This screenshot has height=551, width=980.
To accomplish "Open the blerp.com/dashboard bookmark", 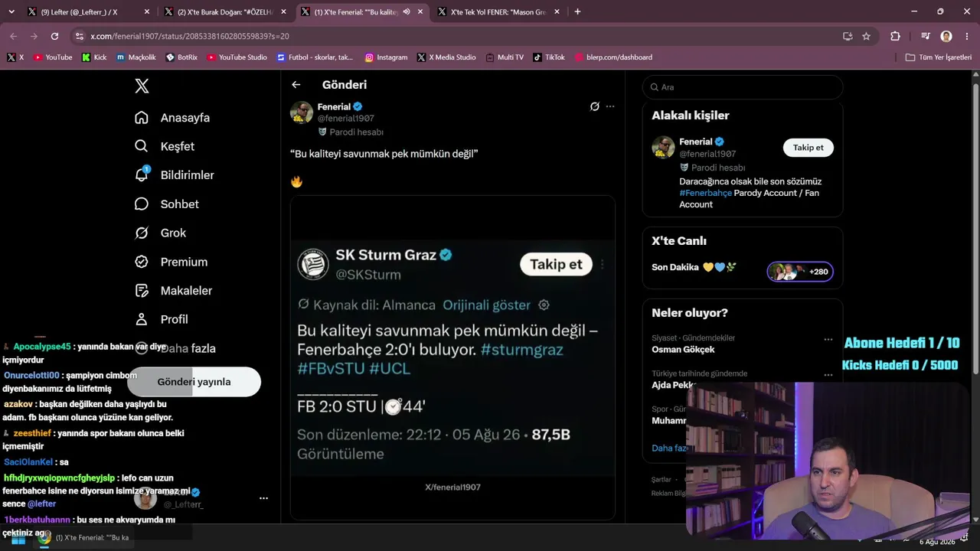I will [613, 57].
